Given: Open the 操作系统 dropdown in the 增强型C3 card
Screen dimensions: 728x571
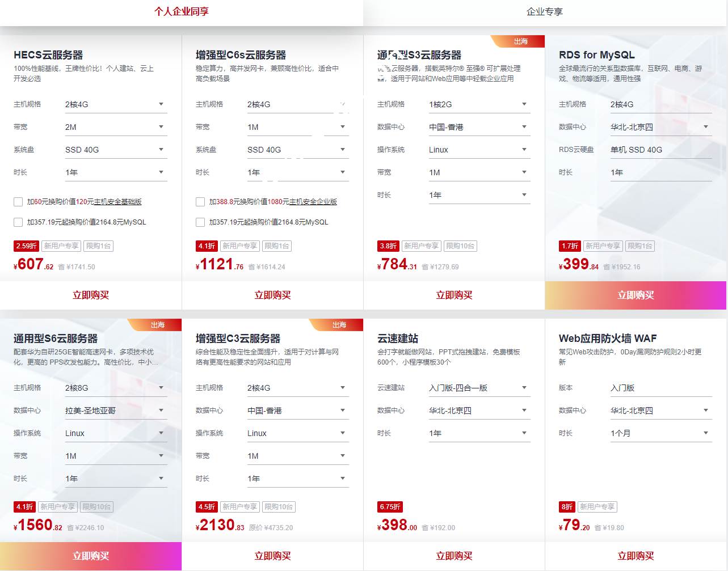Looking at the screenshot, I should [x=298, y=433].
